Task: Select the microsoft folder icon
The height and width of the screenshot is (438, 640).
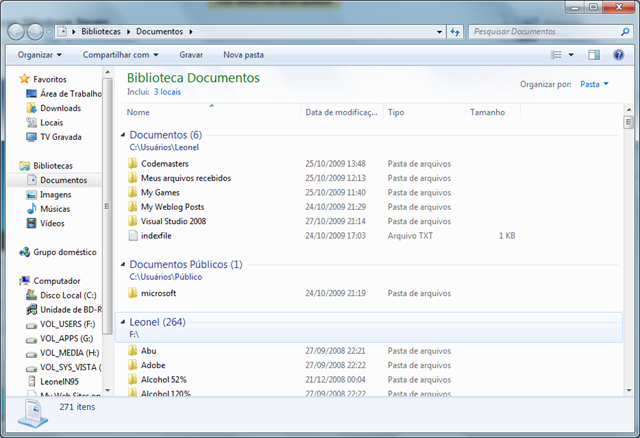Action: [133, 293]
